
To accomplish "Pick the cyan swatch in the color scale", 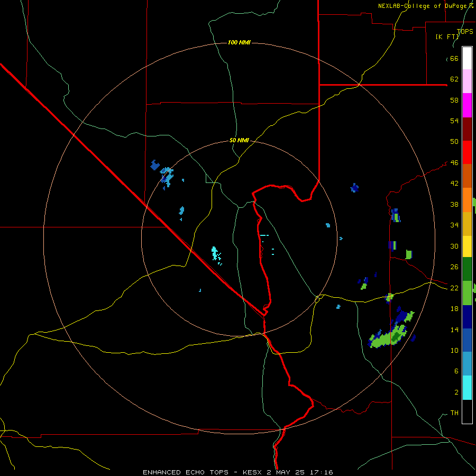I will click(x=467, y=388).
